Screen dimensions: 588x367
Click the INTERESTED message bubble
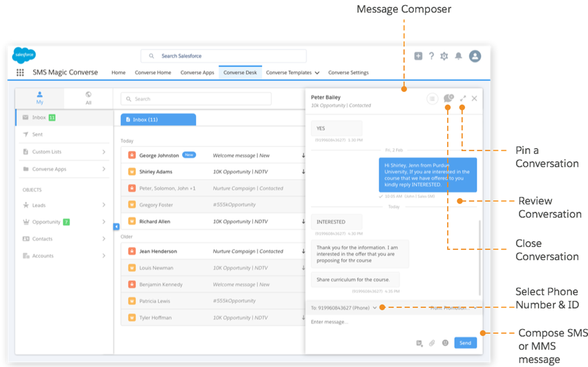pos(336,222)
